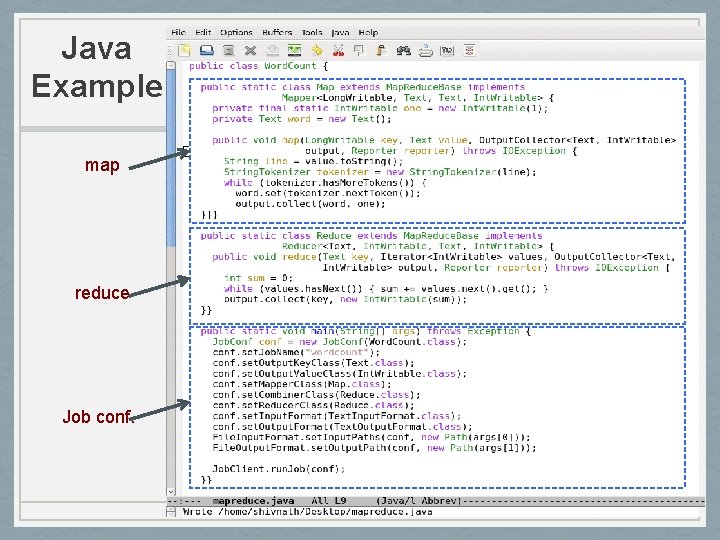Click 'conf.setReducerClass(Reduce.class);' line

pos(314,405)
